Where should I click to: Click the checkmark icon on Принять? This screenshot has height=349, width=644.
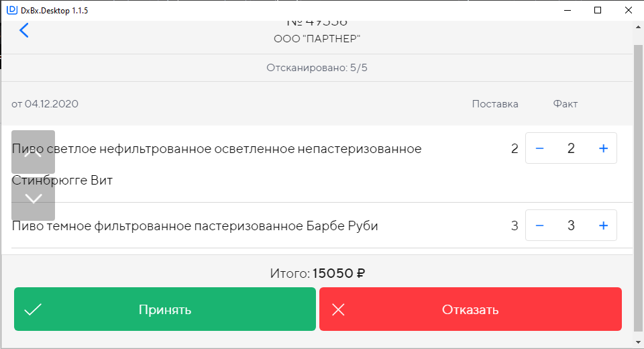pyautogui.click(x=33, y=309)
